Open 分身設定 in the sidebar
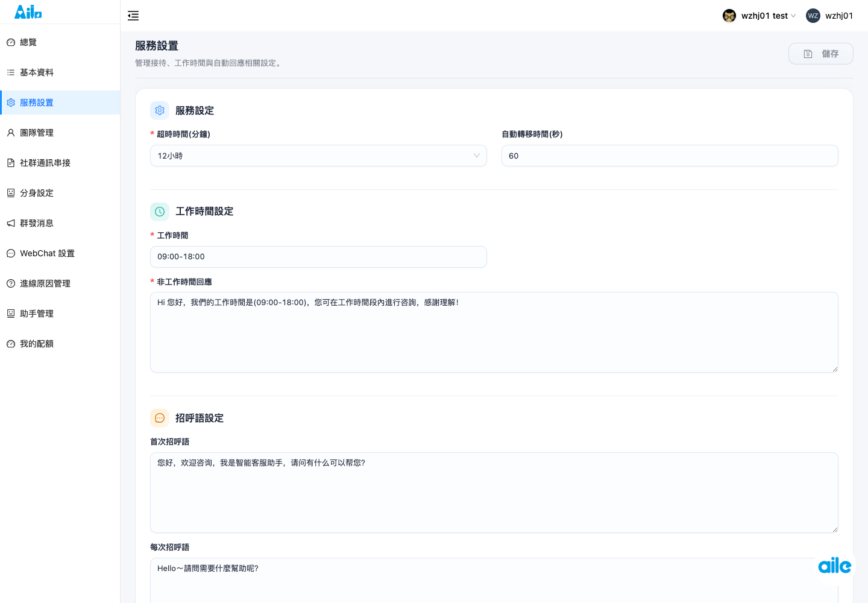Image resolution: width=868 pixels, height=603 pixels. [60, 193]
